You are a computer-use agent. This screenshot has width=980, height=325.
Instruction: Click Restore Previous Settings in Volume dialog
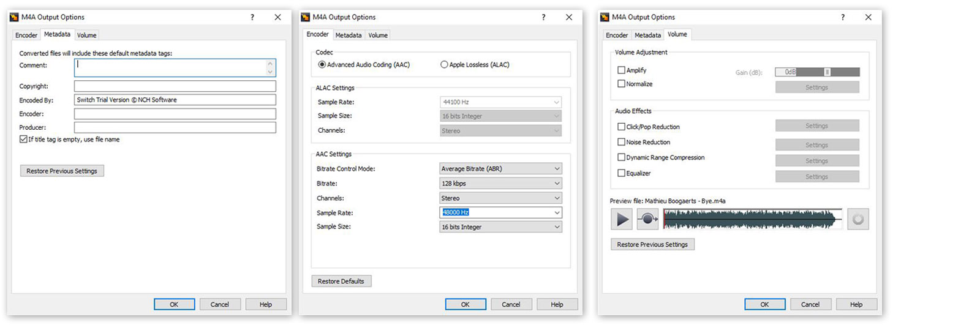point(652,244)
